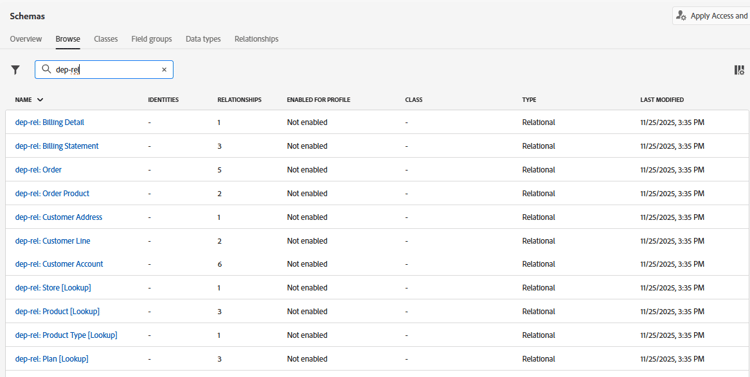Click Relational type in Store [Lookup] row
Viewport: 750px width, 377px height.
pyautogui.click(x=539, y=288)
